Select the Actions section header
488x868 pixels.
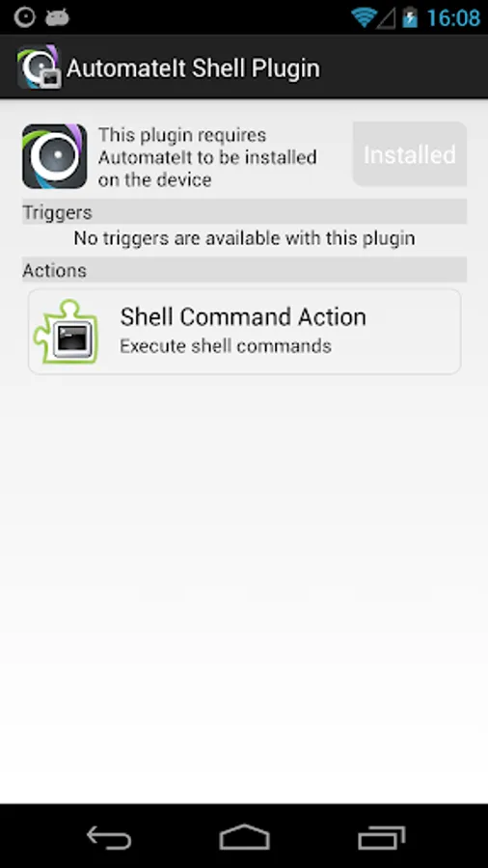tap(245, 270)
